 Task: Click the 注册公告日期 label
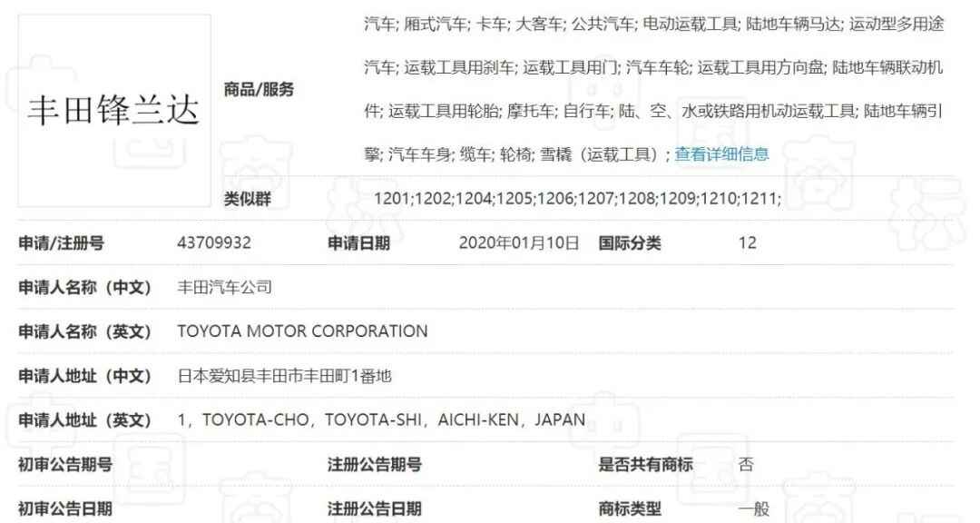[375, 508]
